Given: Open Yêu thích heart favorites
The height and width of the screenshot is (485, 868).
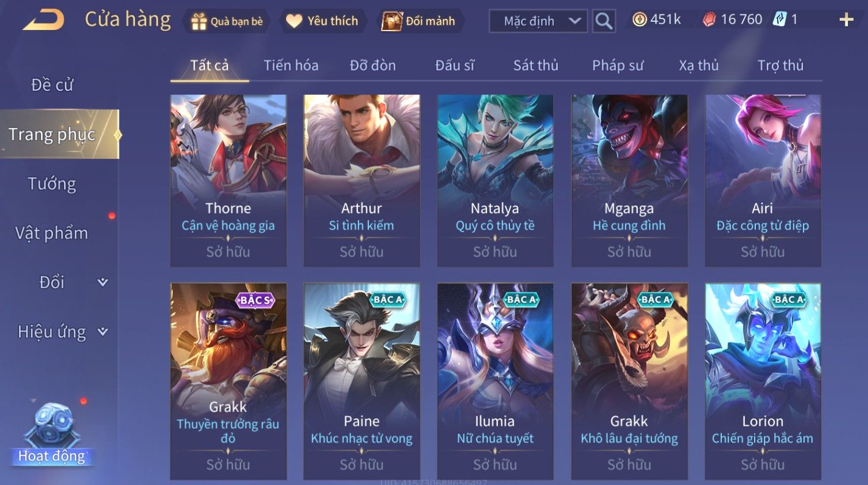Looking at the screenshot, I should tap(294, 21).
